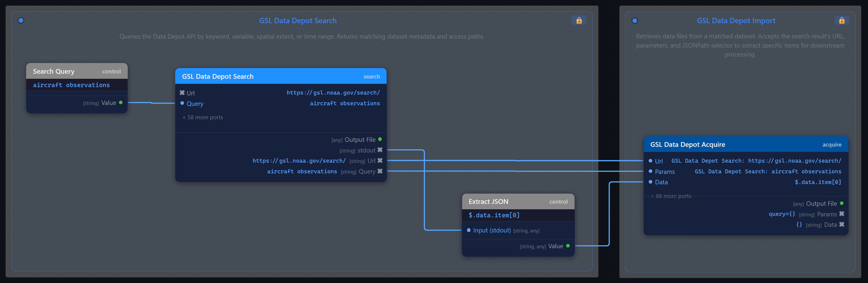868x283 pixels.
Task: Click '$.data.item[0]' value on Acquire Data row
Action: point(818,182)
